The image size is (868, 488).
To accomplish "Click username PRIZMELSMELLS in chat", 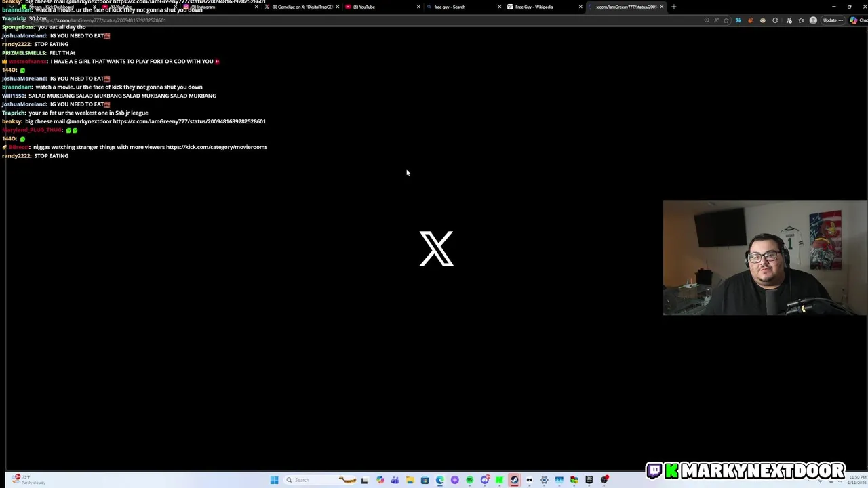I will (24, 53).
